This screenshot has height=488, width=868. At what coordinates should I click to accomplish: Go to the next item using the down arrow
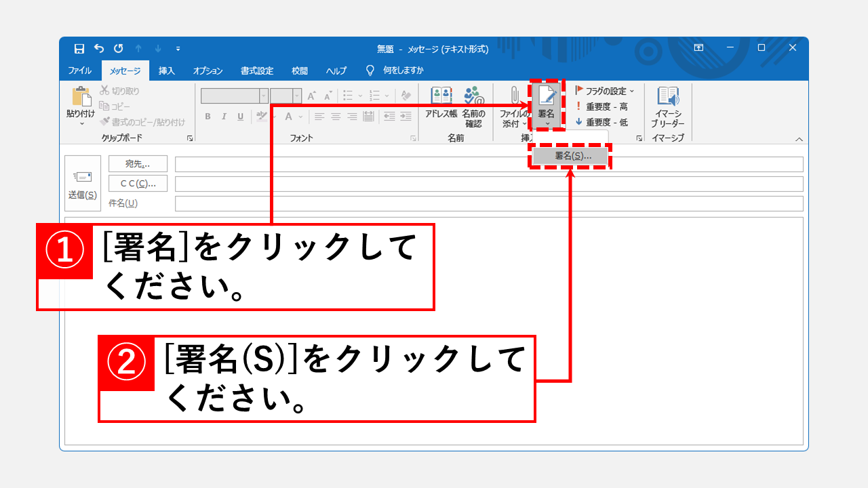pyautogui.click(x=158, y=48)
